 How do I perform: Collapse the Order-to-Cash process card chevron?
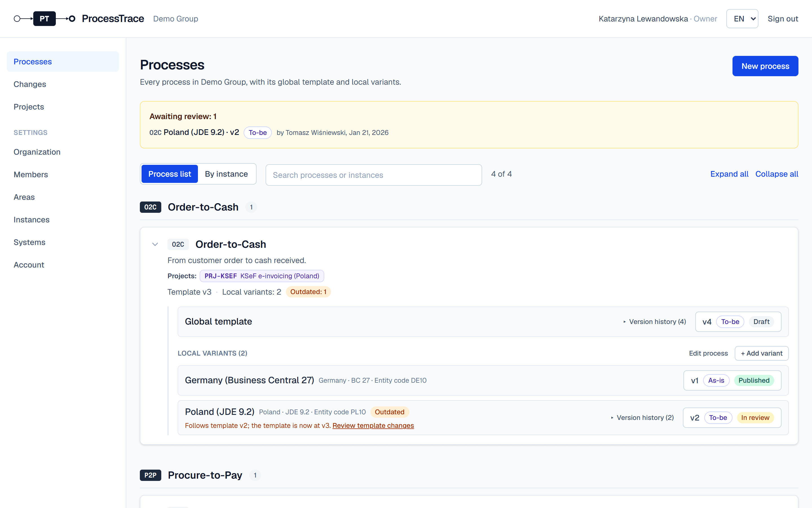tap(155, 244)
